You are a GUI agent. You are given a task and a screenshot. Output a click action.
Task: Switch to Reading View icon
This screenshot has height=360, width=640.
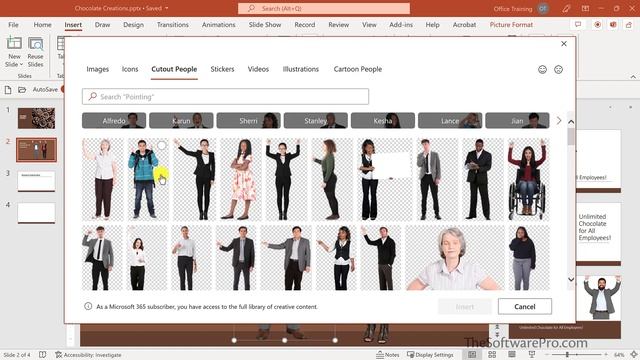[x=511, y=354]
